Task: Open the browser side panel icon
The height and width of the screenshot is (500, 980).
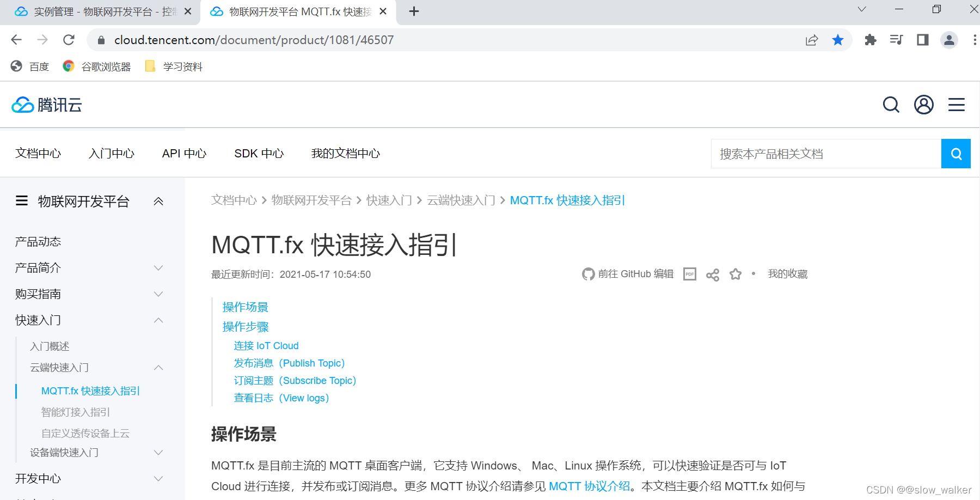Action: click(923, 40)
